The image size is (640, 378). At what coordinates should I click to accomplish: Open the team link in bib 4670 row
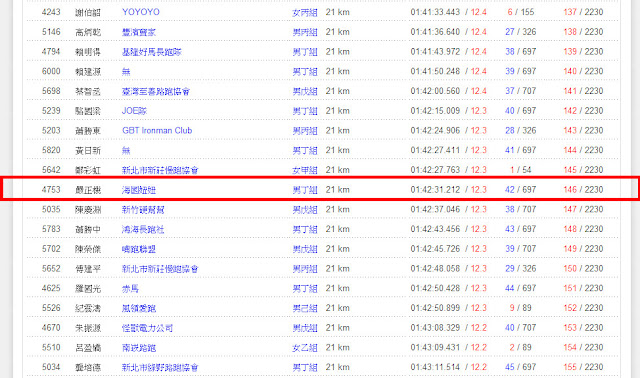pos(147,328)
